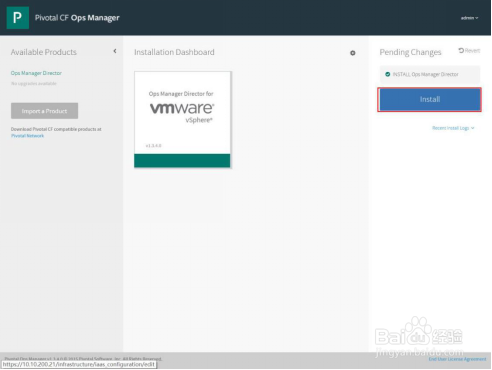The width and height of the screenshot is (492, 370).
Task: Open the Installation Dashboard settings gear
Action: click(x=353, y=53)
